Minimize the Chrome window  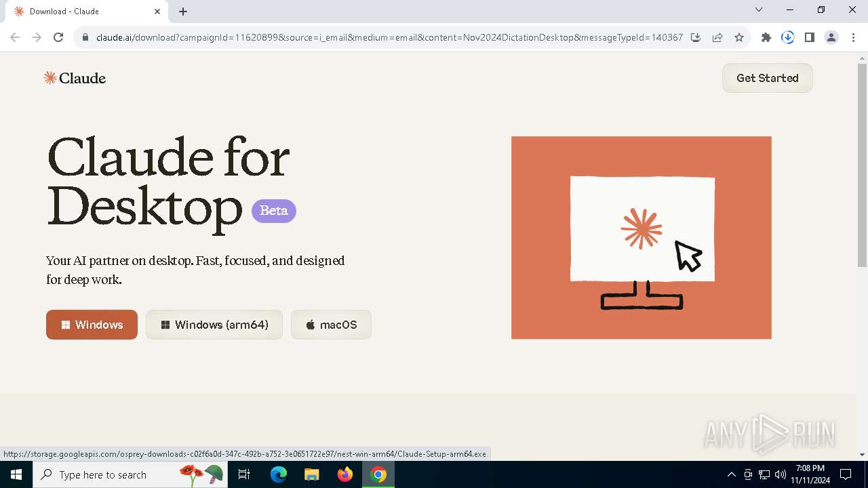pos(790,10)
